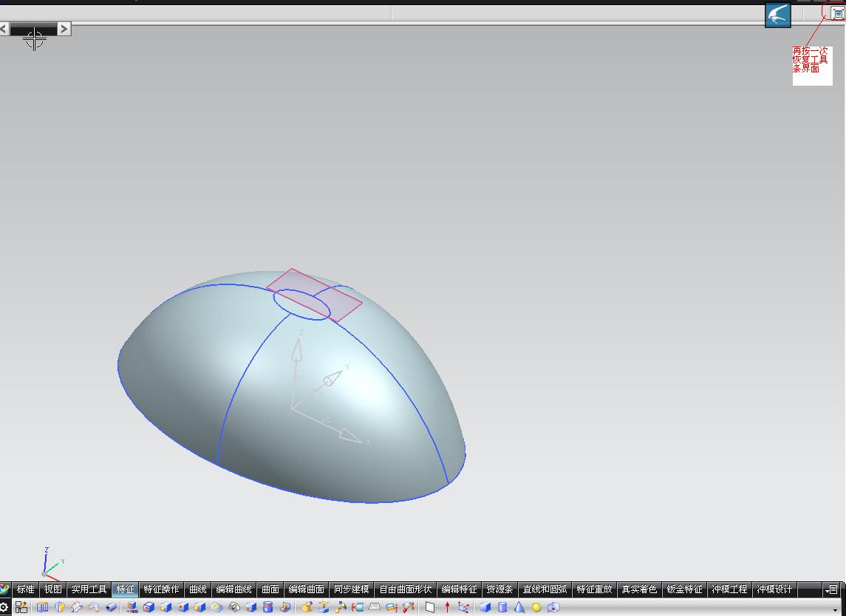Click the sketch icon with grid and pencil
Screen dimensions: 846x616
21,607
